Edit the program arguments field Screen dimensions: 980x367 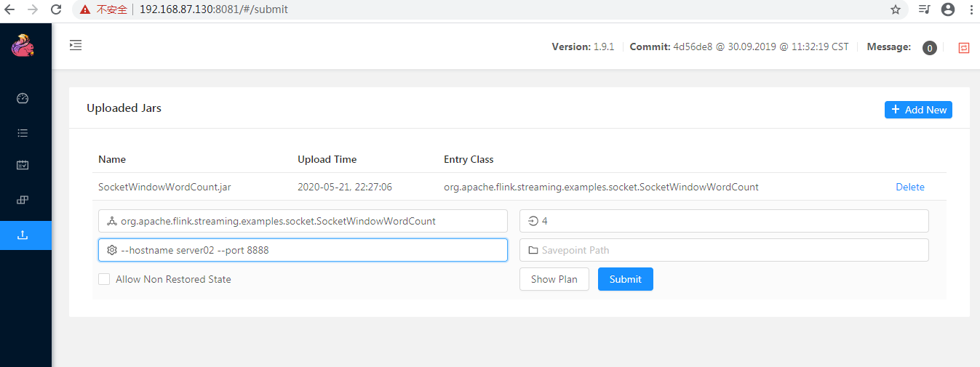[303, 250]
